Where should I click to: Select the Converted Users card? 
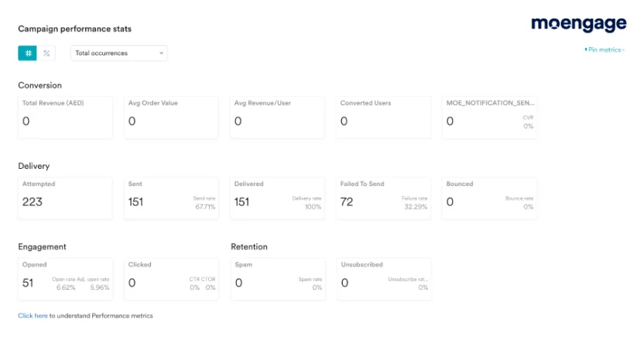tap(383, 117)
